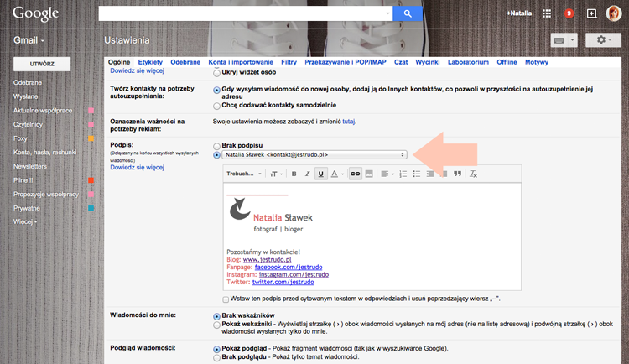Switch to Konta i importowanie tab
629x364 pixels.
[x=241, y=62]
